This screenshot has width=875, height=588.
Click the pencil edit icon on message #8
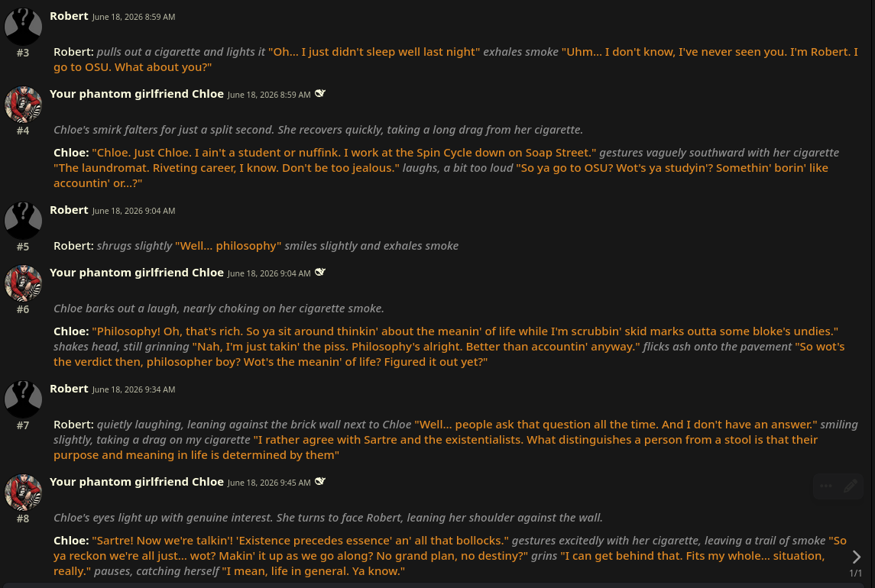coord(850,486)
